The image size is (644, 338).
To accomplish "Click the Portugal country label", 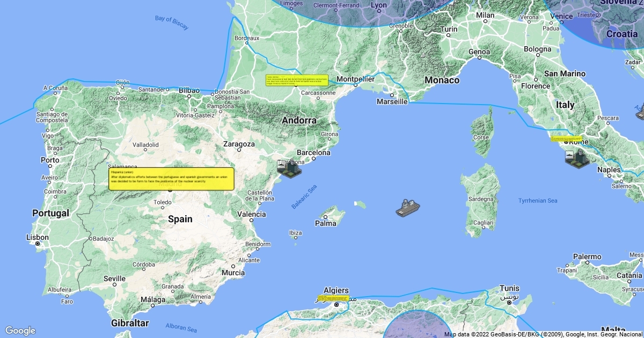I will pyautogui.click(x=50, y=213).
